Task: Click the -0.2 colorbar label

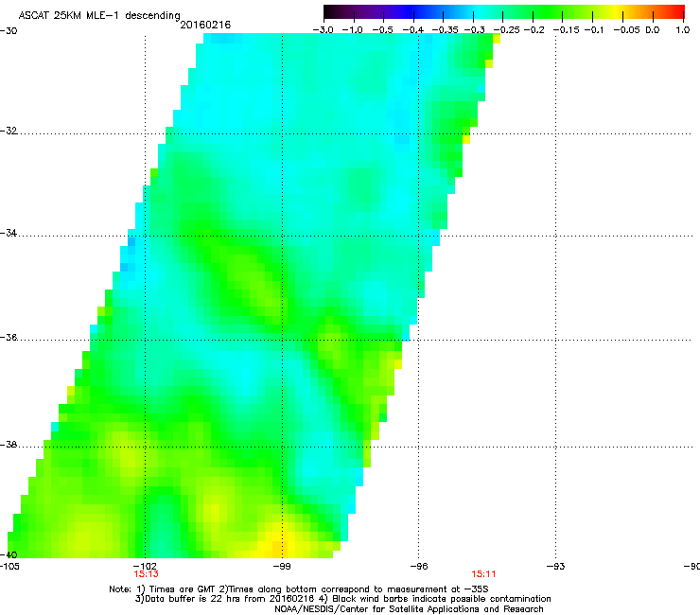Action: click(534, 30)
